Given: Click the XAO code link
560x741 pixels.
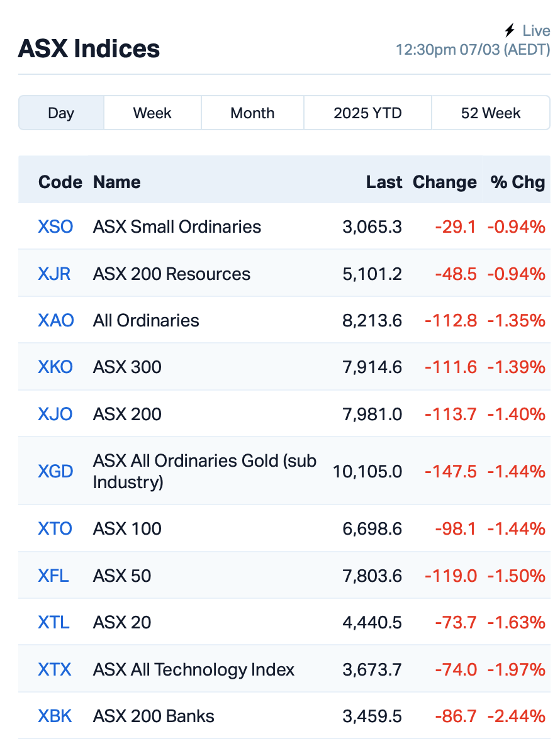Looking at the screenshot, I should [x=56, y=320].
